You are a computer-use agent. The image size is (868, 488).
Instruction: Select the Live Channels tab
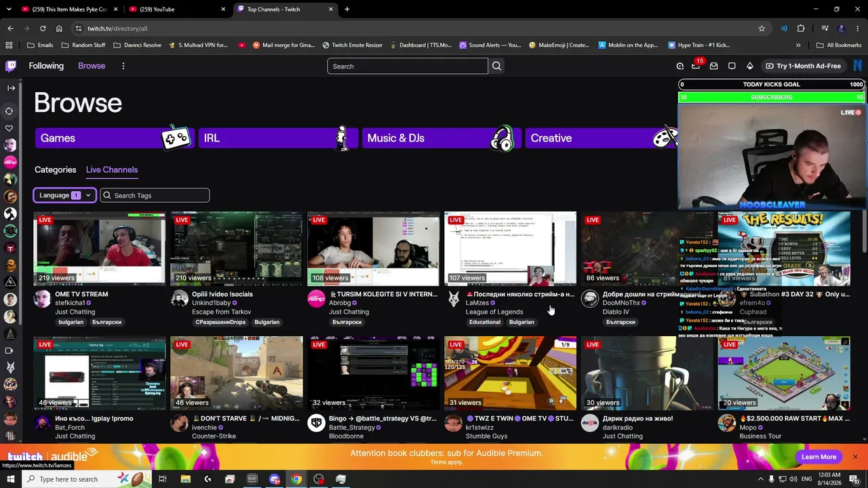[112, 169]
